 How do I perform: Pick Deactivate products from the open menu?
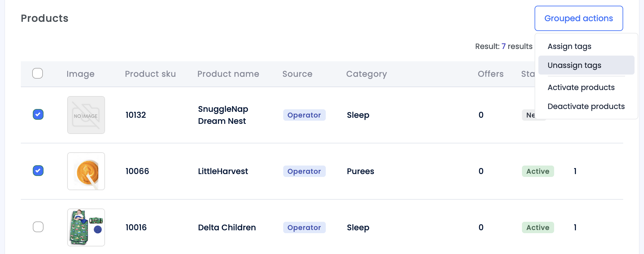pos(586,106)
